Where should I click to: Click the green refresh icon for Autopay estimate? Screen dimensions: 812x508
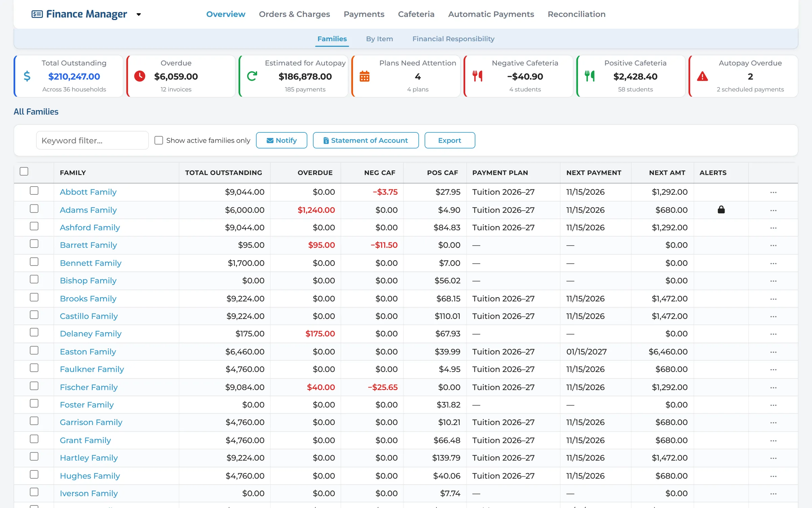[252, 76]
